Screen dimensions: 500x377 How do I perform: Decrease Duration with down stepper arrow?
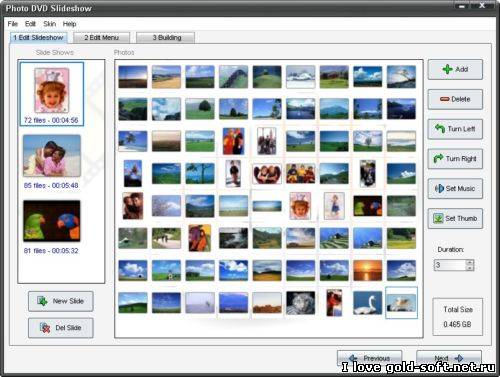pos(470,268)
